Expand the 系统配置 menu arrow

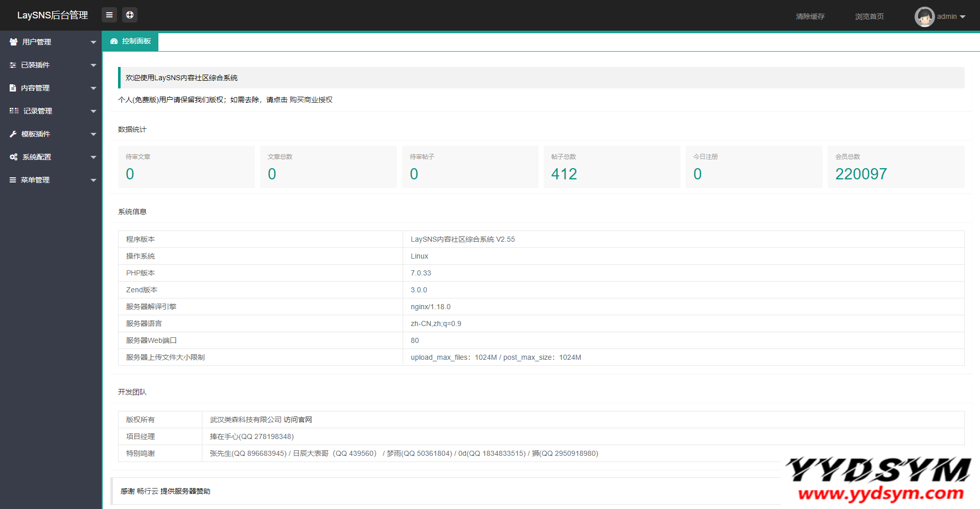[93, 157]
